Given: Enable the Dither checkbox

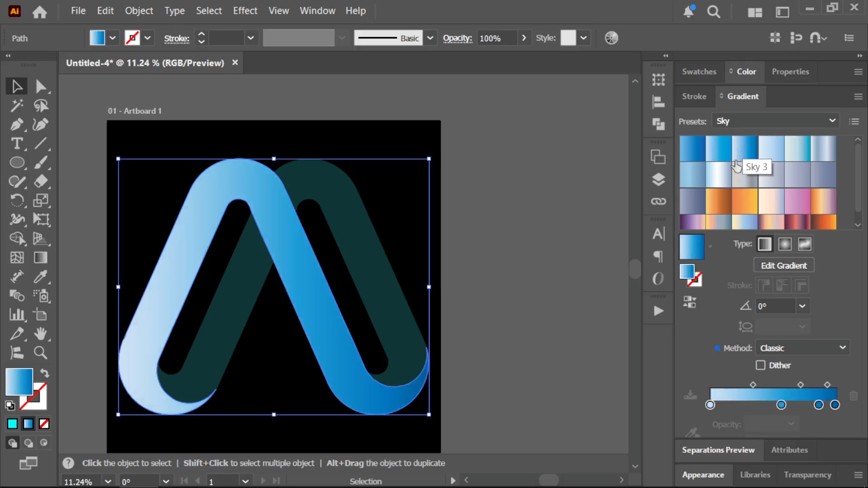Looking at the screenshot, I should [760, 365].
